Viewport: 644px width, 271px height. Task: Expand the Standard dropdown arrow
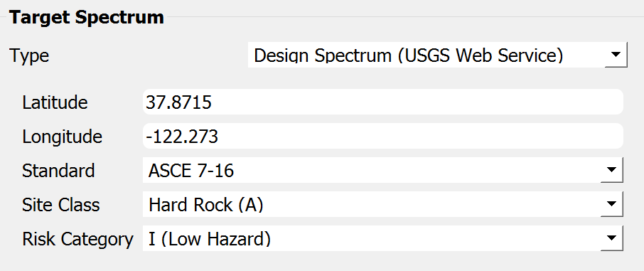tap(612, 170)
